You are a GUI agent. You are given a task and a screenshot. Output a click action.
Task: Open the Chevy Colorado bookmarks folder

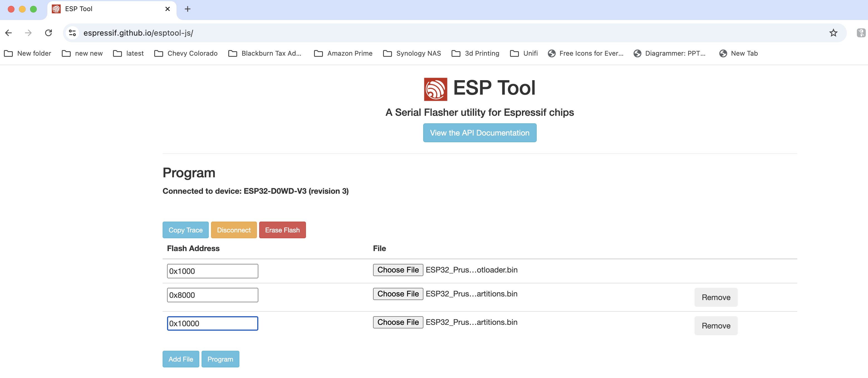click(186, 53)
